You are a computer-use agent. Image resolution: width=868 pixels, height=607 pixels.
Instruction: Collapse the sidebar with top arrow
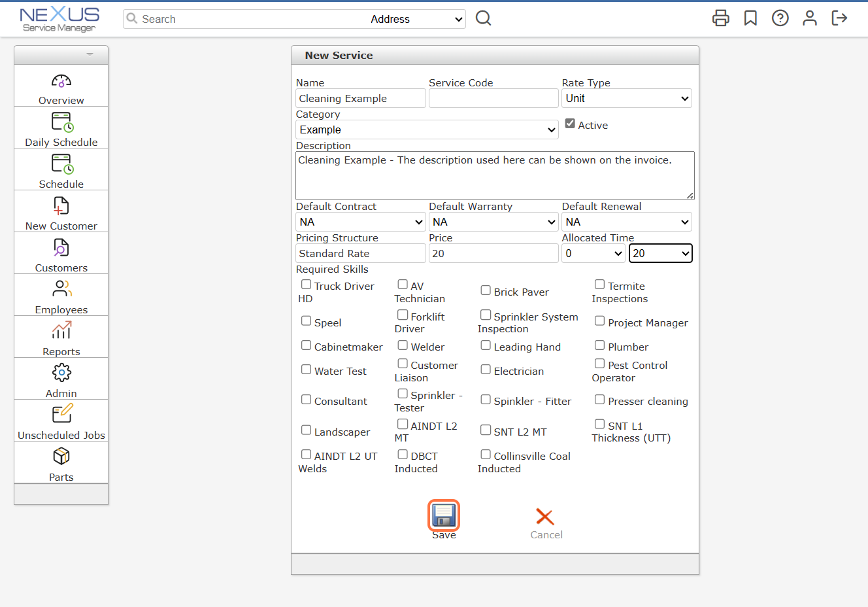[x=90, y=54]
